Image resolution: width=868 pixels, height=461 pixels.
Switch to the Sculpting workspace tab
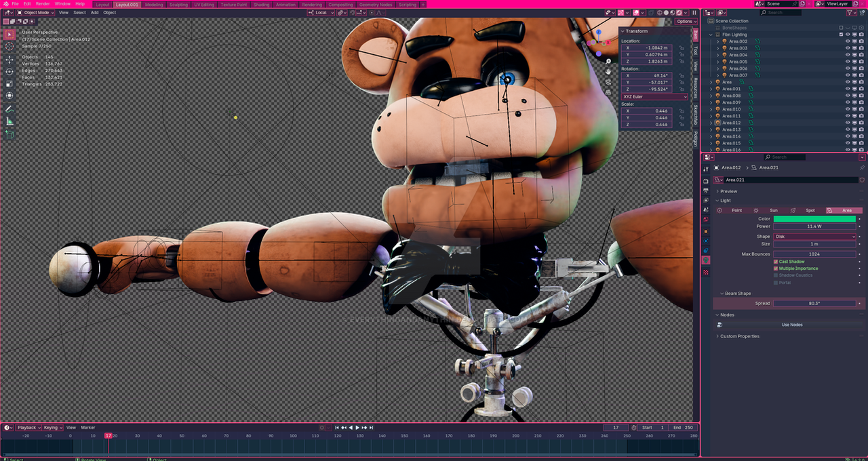pos(178,5)
